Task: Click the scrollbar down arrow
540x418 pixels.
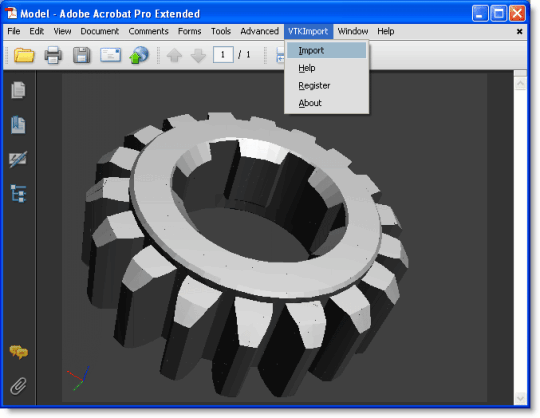Action: pyautogui.click(x=520, y=399)
